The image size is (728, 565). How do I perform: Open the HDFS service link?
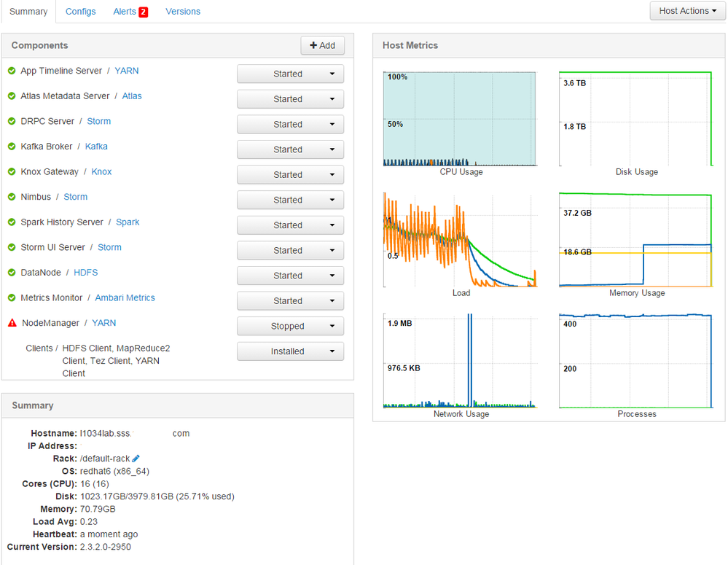(x=85, y=273)
